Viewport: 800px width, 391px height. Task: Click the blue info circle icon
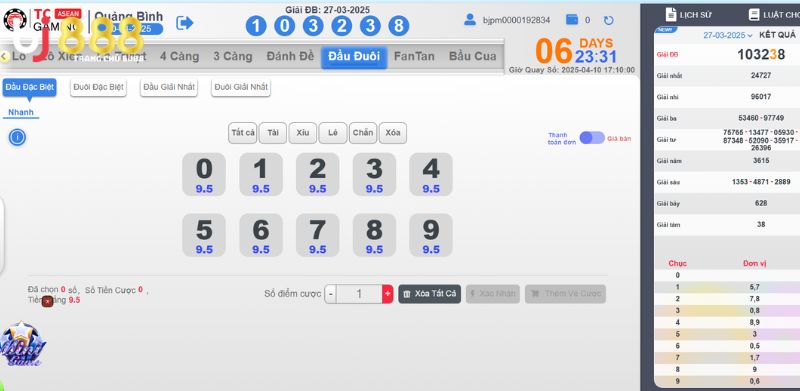[x=17, y=137]
